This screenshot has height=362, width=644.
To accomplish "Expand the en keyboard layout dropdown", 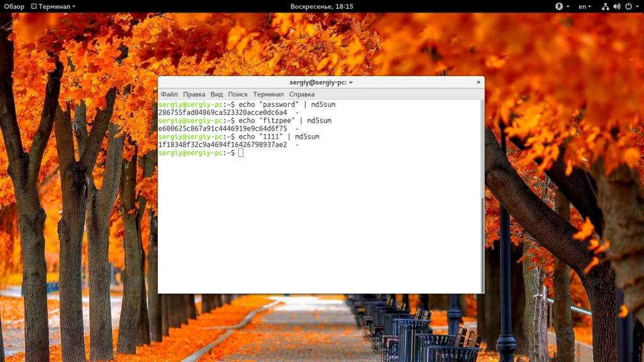I will tap(584, 6).
